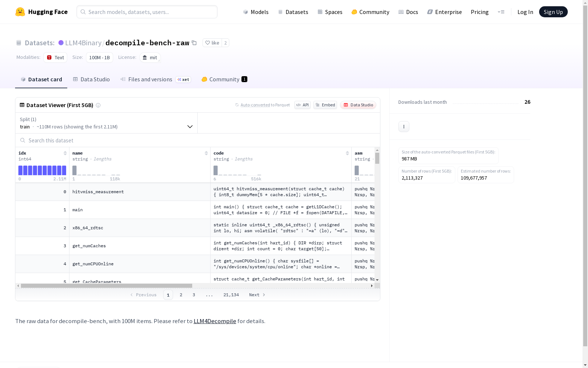Open Spaces from the navigation bar
588x368 pixels.
pos(330,12)
